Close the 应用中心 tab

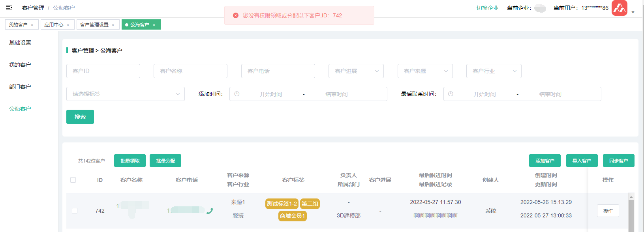[x=68, y=25]
